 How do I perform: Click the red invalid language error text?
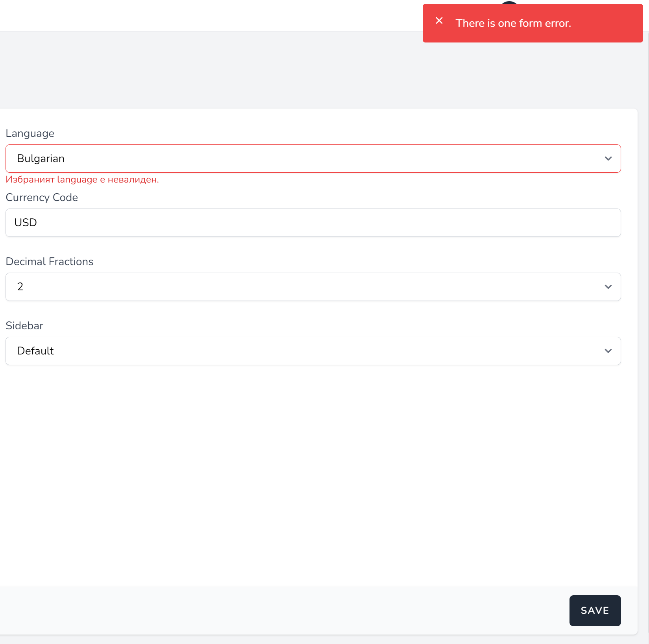(82, 179)
